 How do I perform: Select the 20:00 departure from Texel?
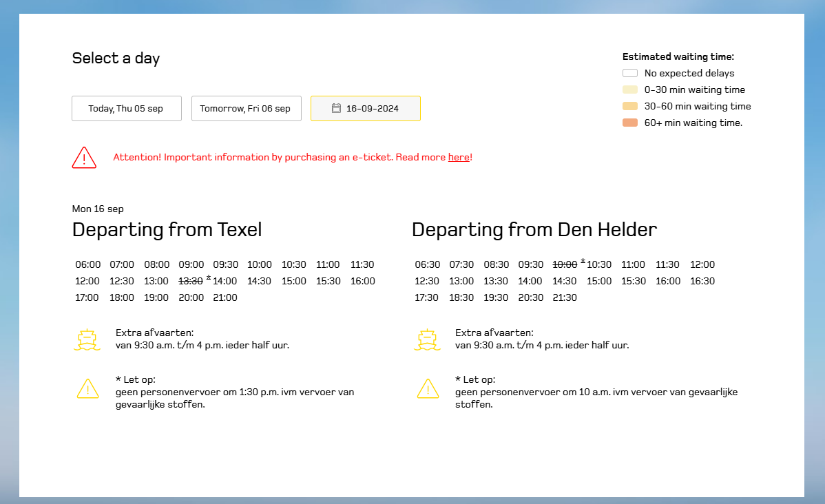(191, 297)
